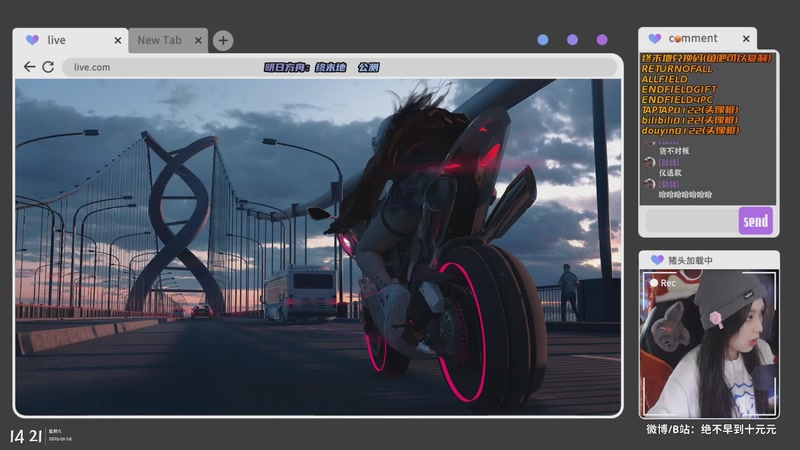The image size is (800, 450).
Task: Switch to the live tab
Action: pos(70,40)
